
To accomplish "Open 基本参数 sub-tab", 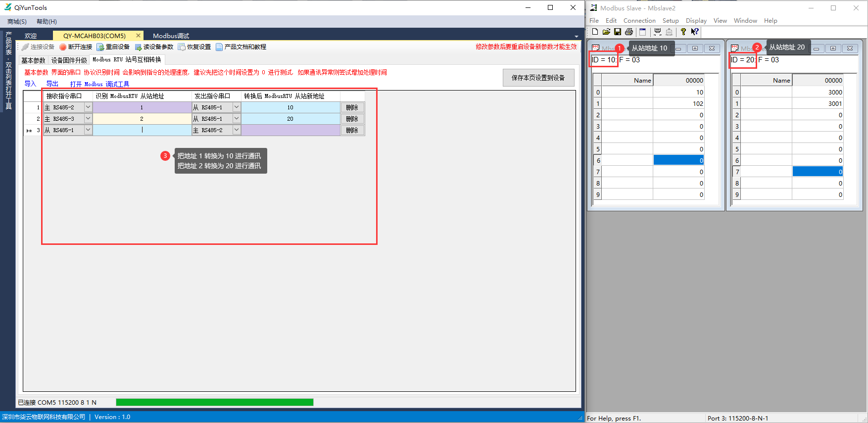I will coord(33,60).
